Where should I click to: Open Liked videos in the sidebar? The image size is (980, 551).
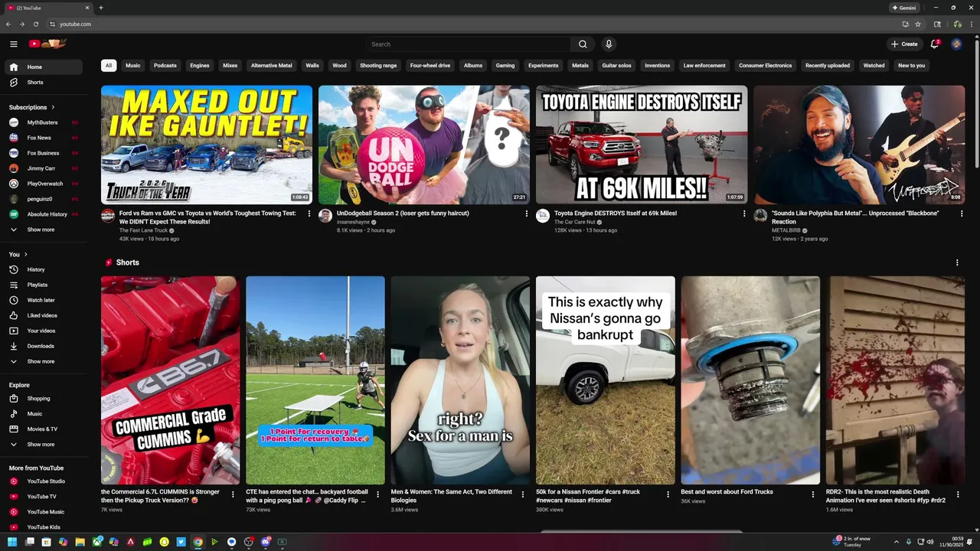42,315
